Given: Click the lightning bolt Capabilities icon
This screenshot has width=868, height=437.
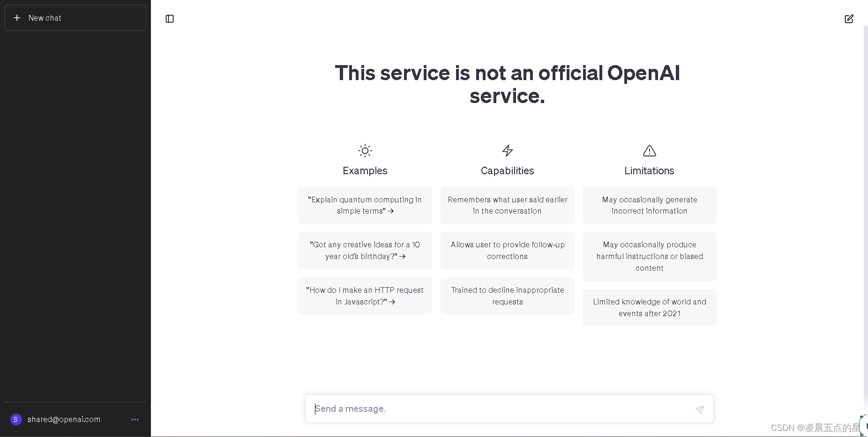Looking at the screenshot, I should pyautogui.click(x=508, y=151).
